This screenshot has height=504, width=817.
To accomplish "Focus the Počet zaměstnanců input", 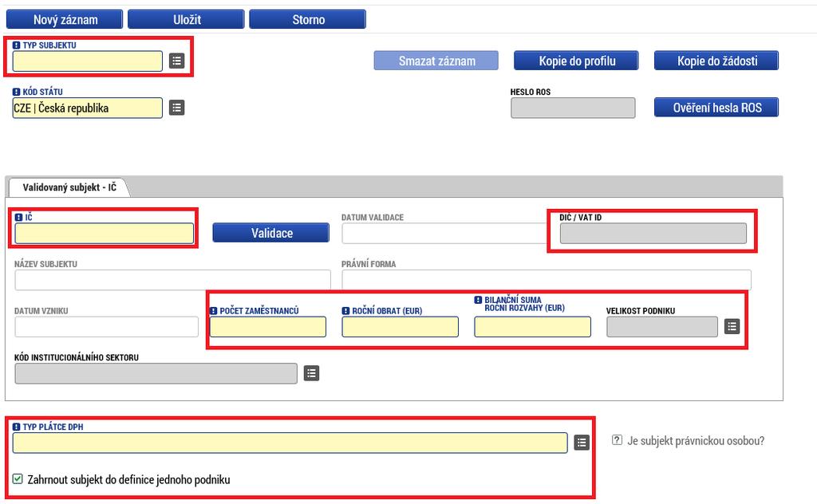I will (x=268, y=327).
